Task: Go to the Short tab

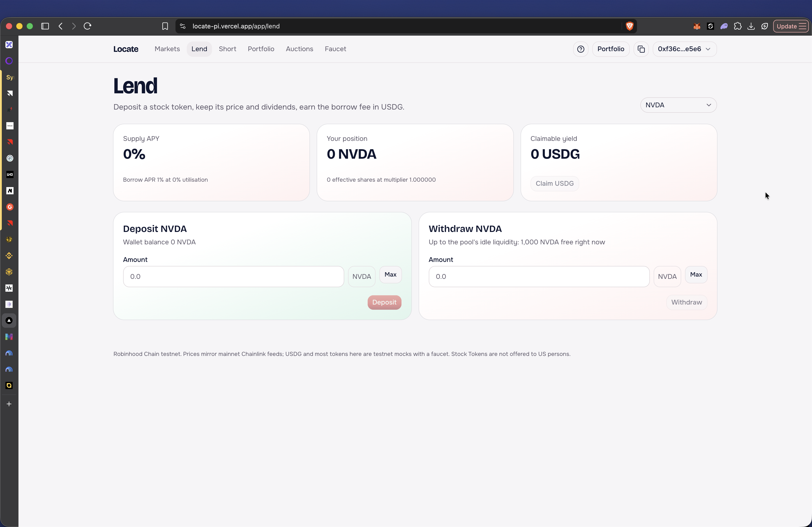Action: (x=228, y=49)
